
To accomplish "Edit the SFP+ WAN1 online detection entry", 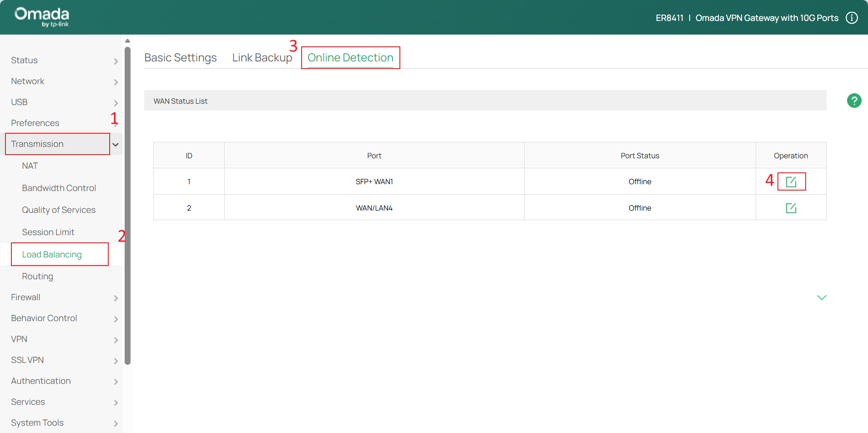I will [x=791, y=182].
